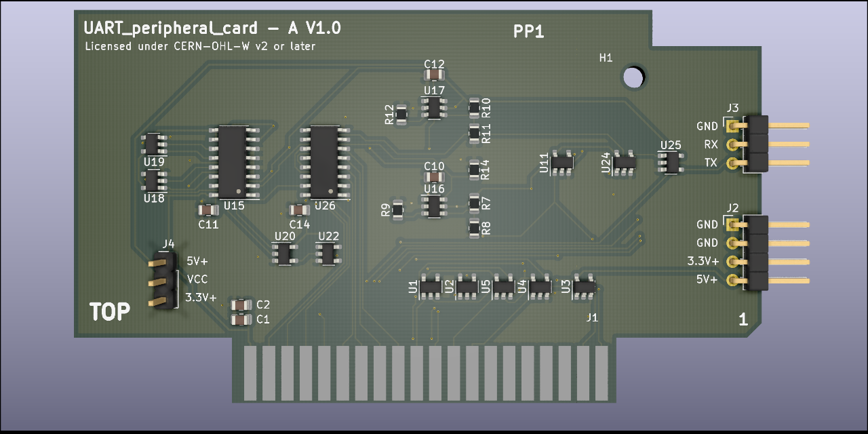This screenshot has width=868, height=434.
Task: Click the TX pin on connector J3
Action: [732, 163]
